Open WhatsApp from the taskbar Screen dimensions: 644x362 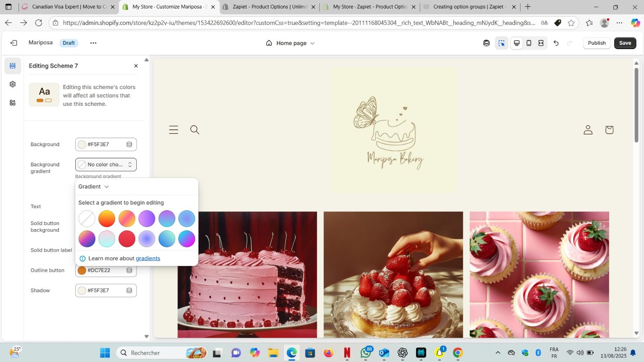pyautogui.click(x=366, y=353)
